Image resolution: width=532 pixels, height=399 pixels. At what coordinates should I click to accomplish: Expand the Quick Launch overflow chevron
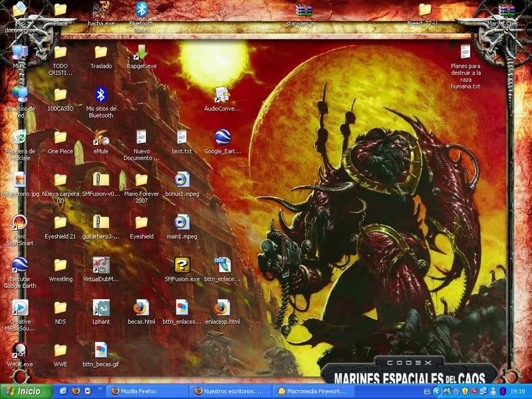click(101, 388)
